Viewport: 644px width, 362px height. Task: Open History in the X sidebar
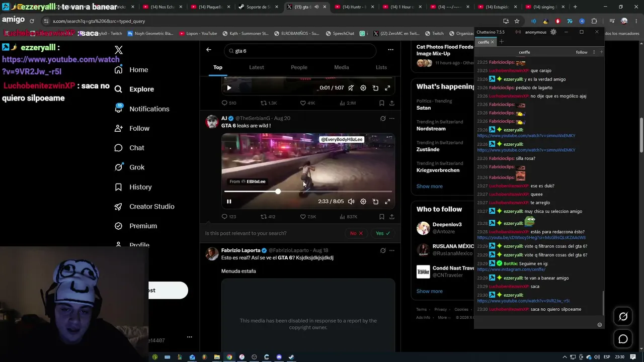coord(133,187)
